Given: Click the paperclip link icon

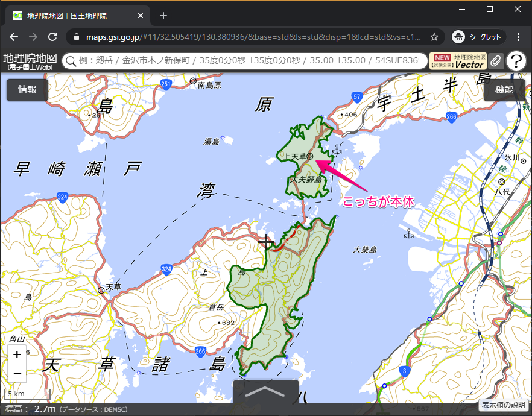Looking at the screenshot, I should pos(496,61).
